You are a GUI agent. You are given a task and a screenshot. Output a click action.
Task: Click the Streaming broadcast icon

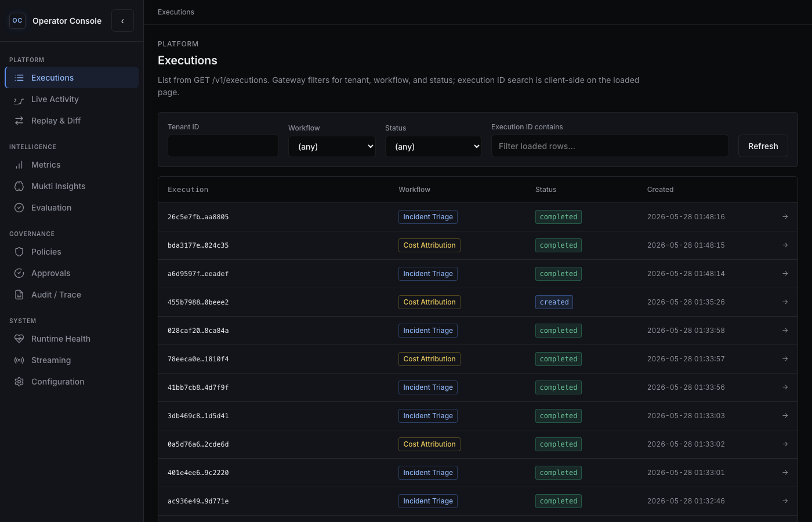19,360
